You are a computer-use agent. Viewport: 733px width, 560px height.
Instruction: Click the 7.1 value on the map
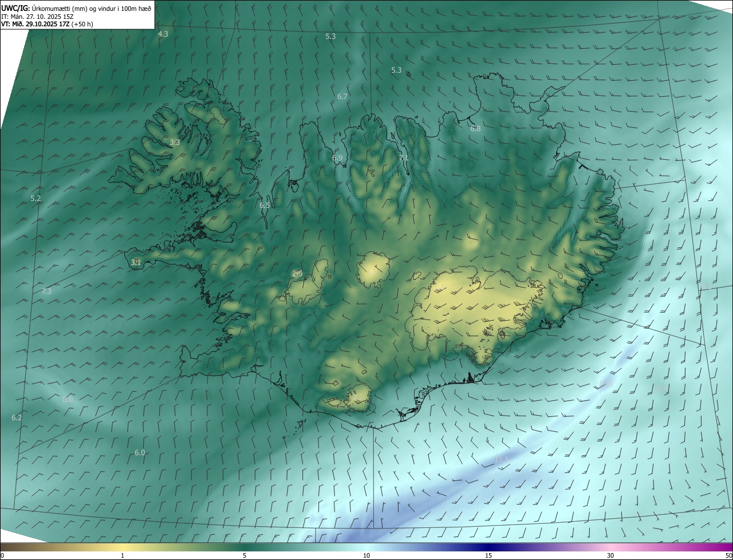click(x=404, y=158)
